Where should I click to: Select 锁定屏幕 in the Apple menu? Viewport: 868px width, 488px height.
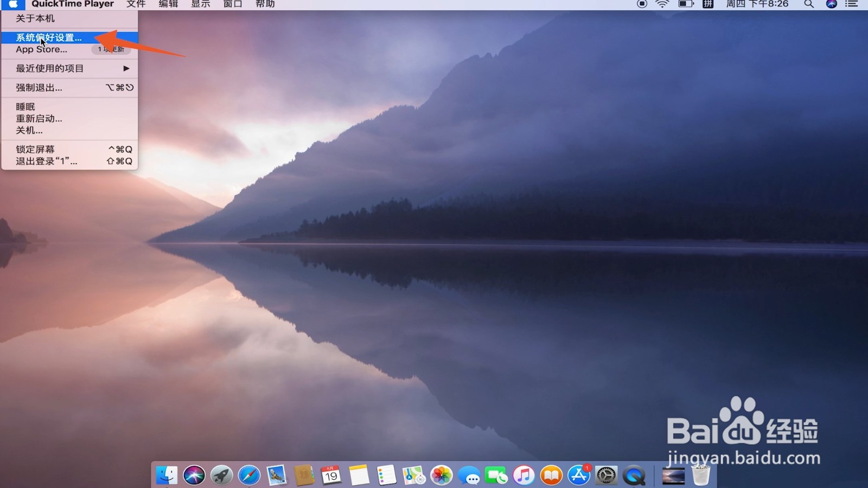point(69,149)
